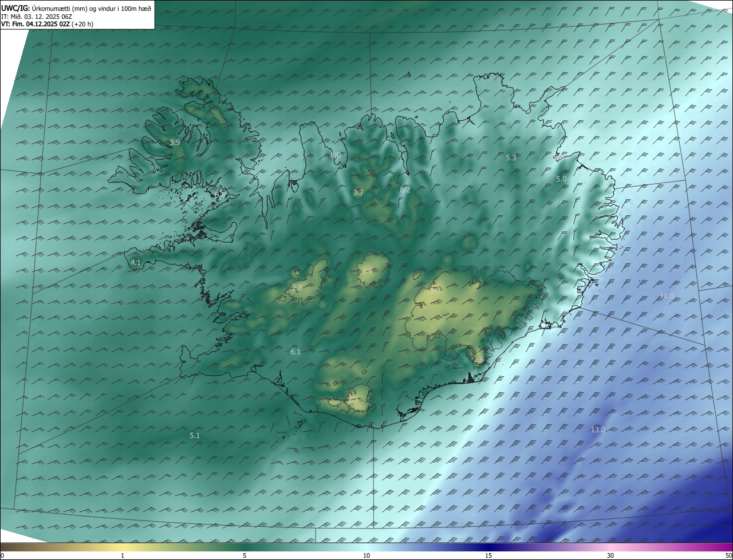This screenshot has width=733, height=560.
Task: Choose the 2.6 value label
Action: (479, 360)
